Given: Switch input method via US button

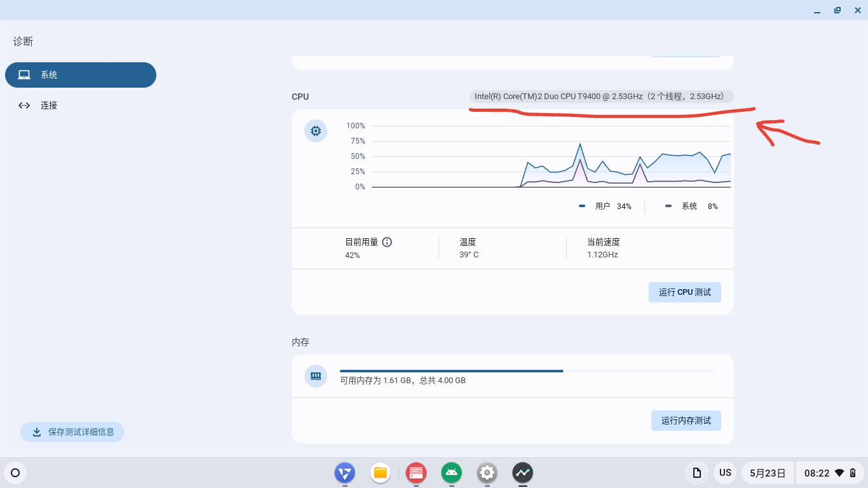Looking at the screenshot, I should pyautogui.click(x=725, y=473).
